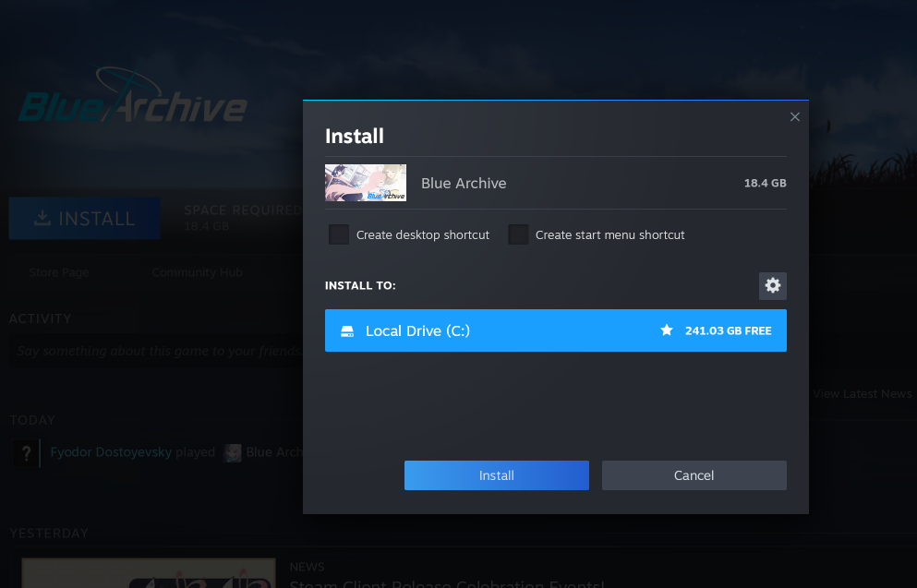The image size is (917, 588).
Task: Click Blue Archive small game icon in activity
Action: coord(232,453)
